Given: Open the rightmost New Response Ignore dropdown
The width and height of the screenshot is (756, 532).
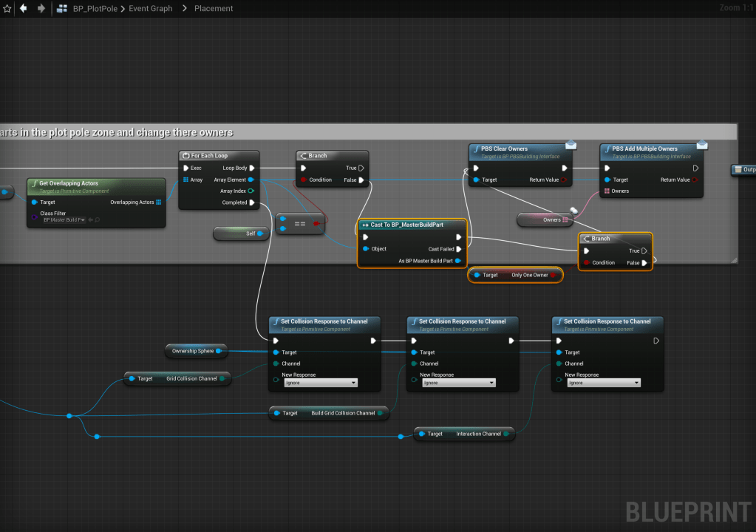Looking at the screenshot, I should tap(604, 383).
